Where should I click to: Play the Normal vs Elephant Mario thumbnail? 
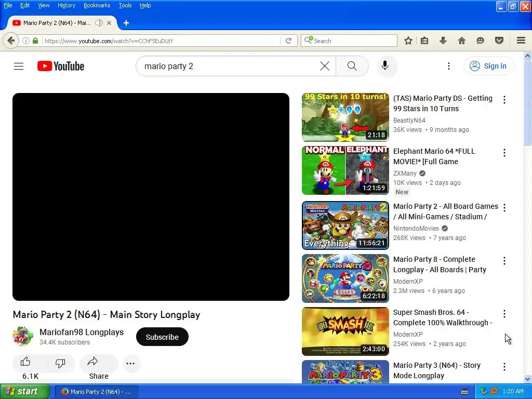click(x=345, y=170)
